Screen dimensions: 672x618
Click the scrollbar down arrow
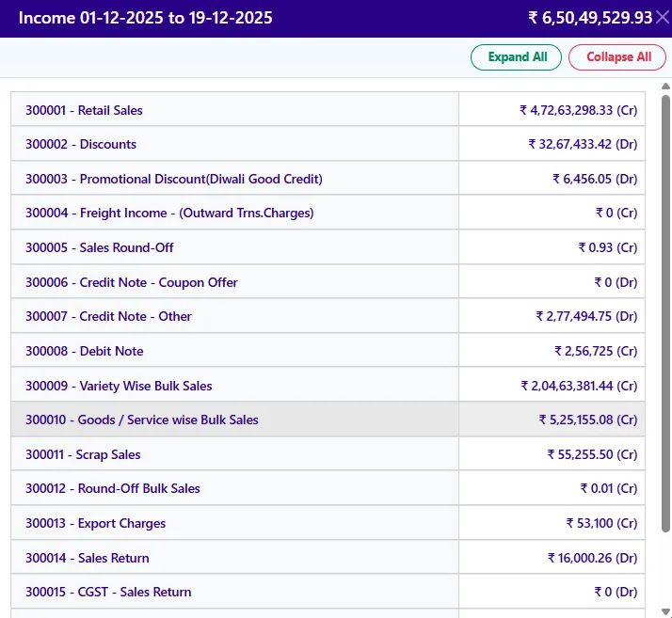[x=665, y=611]
